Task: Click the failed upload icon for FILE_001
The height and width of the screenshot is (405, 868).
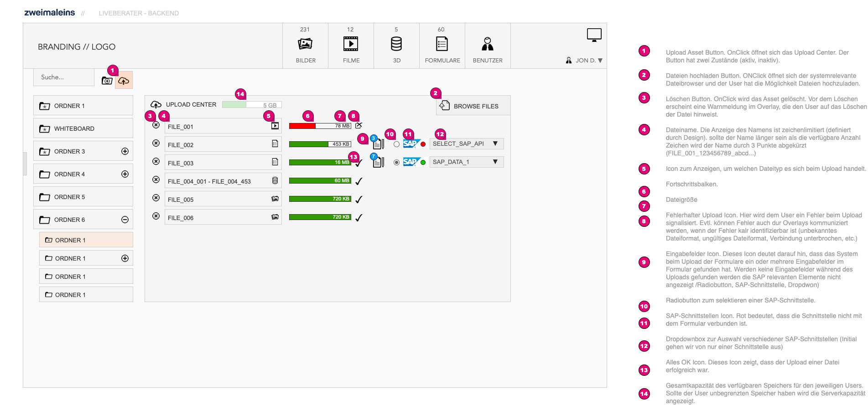Action: (x=359, y=125)
